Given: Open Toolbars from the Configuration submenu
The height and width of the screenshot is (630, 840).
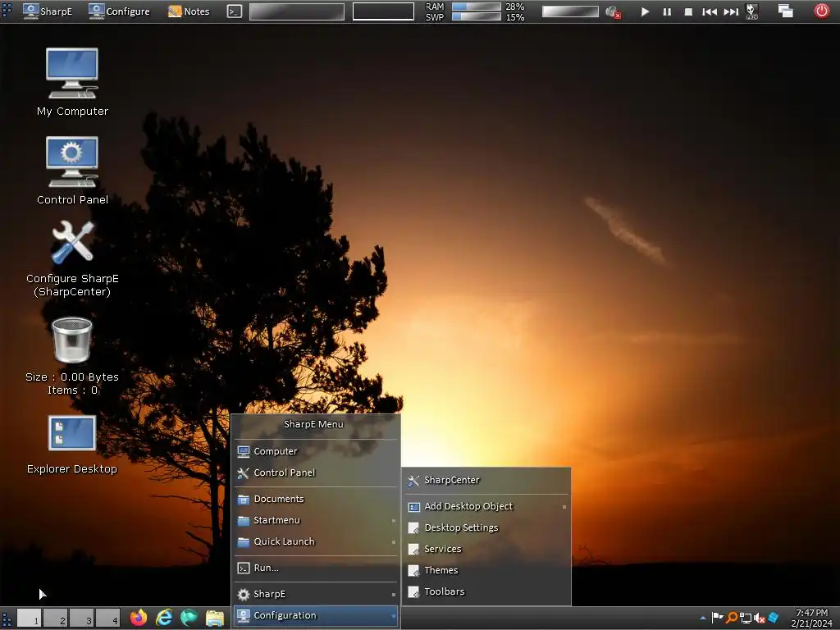Looking at the screenshot, I should (486, 592).
